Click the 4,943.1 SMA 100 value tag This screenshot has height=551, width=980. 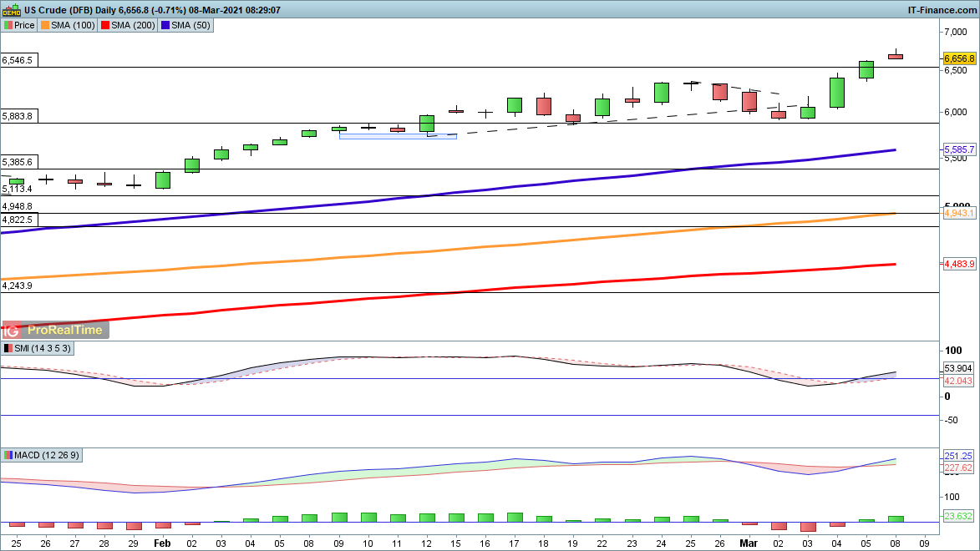point(959,214)
